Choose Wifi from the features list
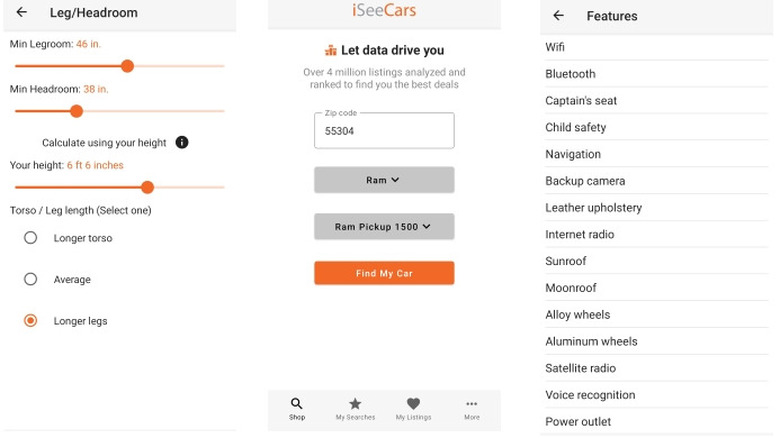The height and width of the screenshot is (438, 780). [x=555, y=47]
